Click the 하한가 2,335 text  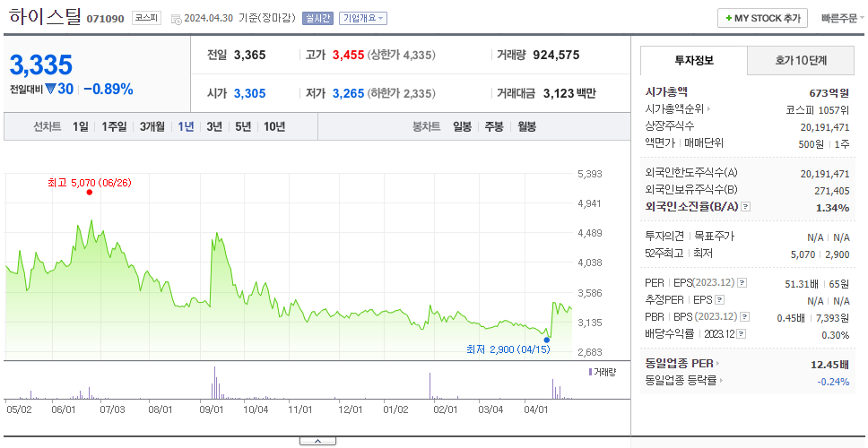[402, 93]
